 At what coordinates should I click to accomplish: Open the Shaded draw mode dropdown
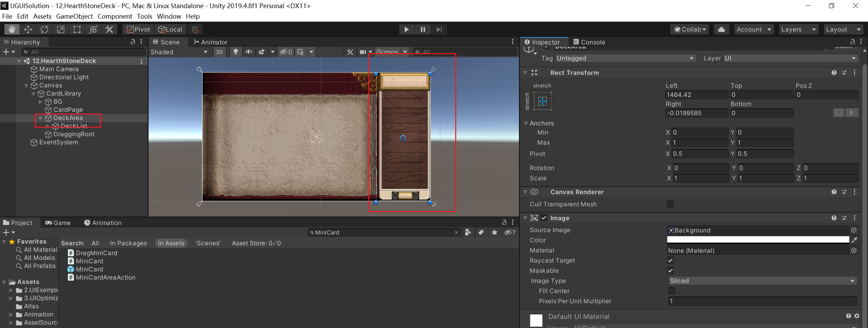click(x=179, y=52)
